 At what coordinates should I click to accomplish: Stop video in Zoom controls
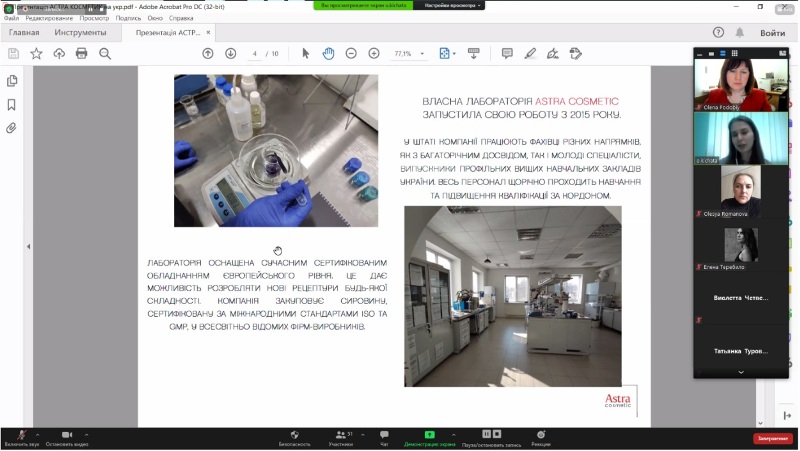66,435
